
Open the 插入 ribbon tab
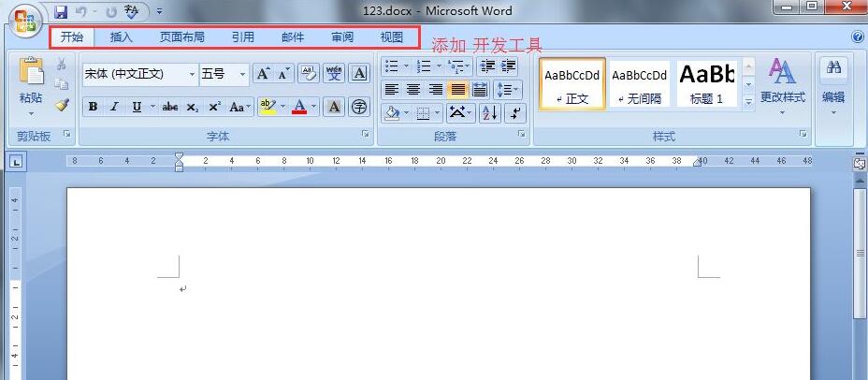(x=122, y=37)
